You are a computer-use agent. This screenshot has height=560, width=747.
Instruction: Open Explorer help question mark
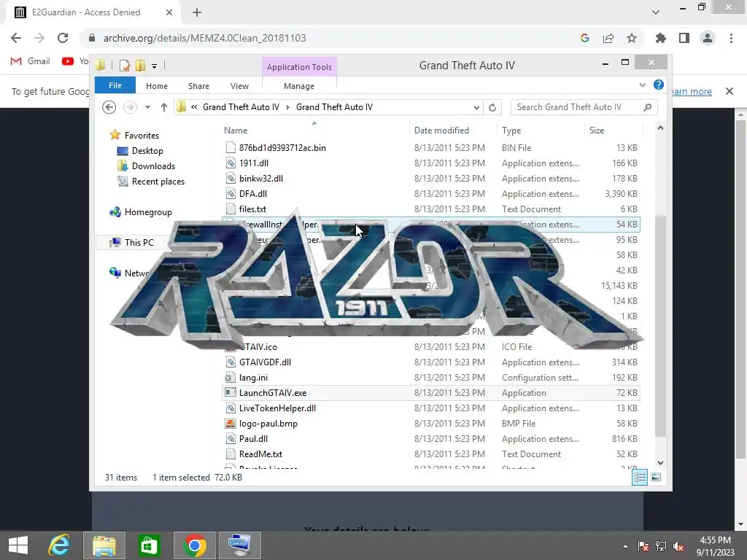(659, 85)
